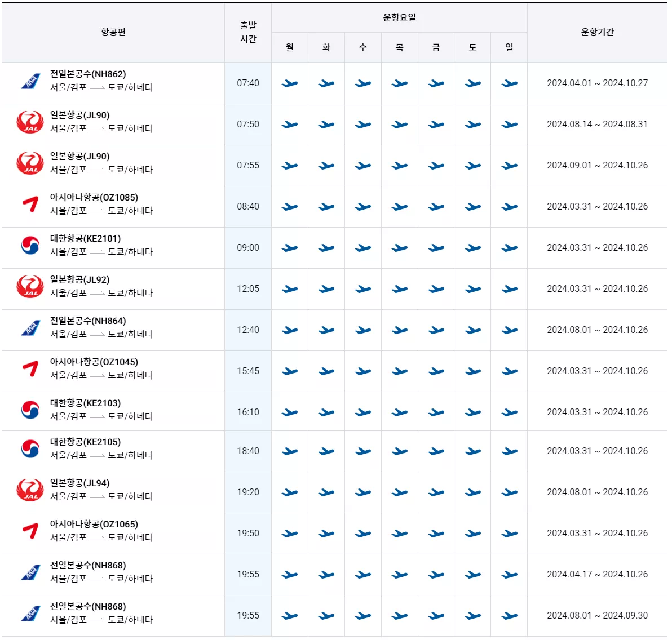
Task: Click the 월 plane icon in the KE2103 row
Action: pyautogui.click(x=290, y=412)
